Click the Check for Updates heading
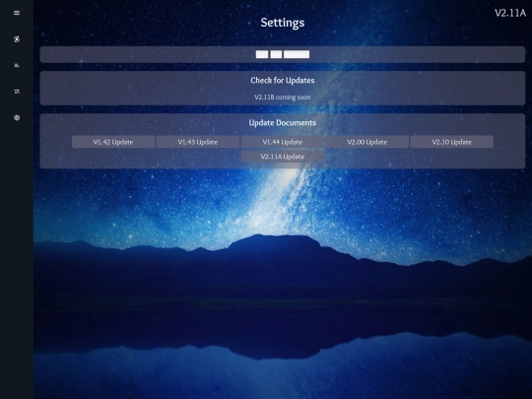 click(283, 81)
